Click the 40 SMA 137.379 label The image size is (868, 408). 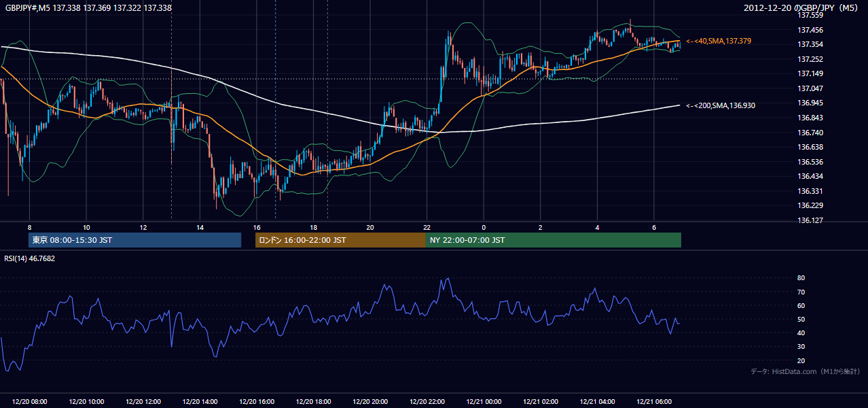[x=719, y=41]
